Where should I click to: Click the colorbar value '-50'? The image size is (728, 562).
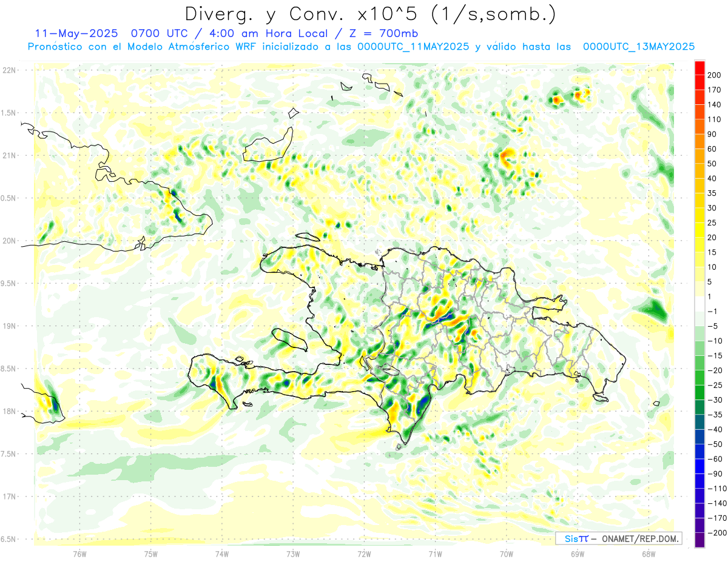[x=715, y=444]
